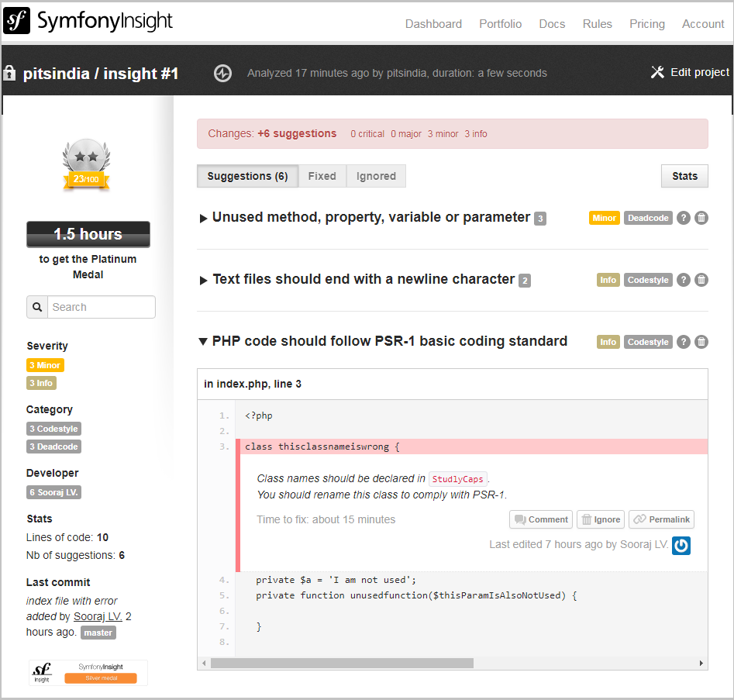Image resolution: width=734 pixels, height=700 pixels.
Task: Open Account menu in navigation
Action: (x=703, y=24)
